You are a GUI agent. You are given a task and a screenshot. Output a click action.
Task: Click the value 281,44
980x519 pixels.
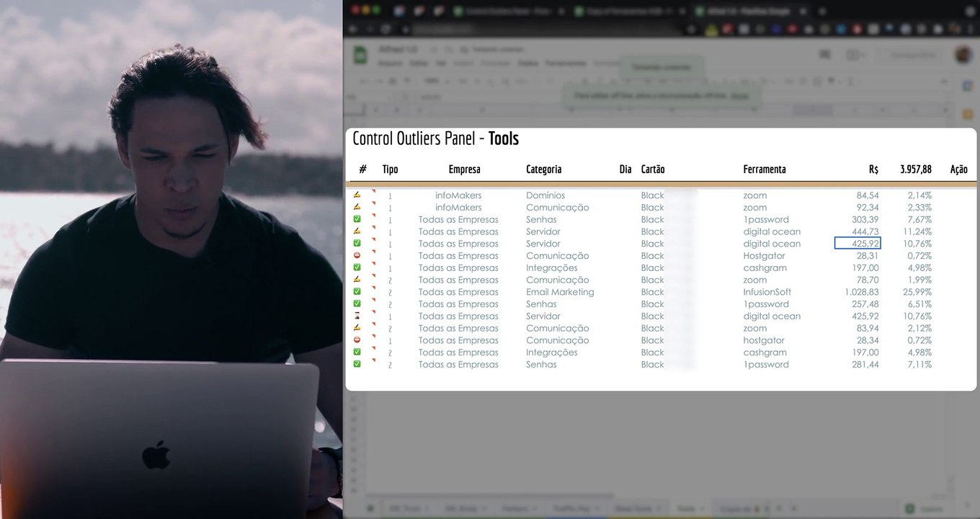[865, 365]
